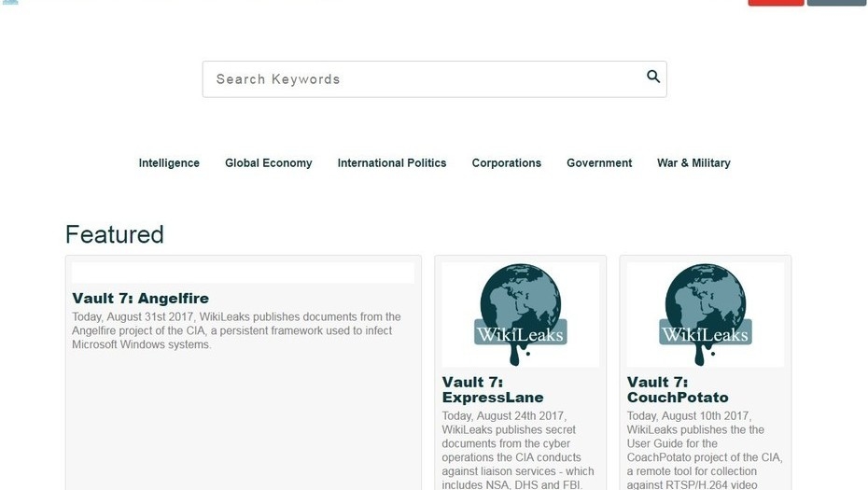The image size is (868, 490).
Task: Click the WikiLeaks globe logo on ExpressLane card
Action: tap(520, 315)
